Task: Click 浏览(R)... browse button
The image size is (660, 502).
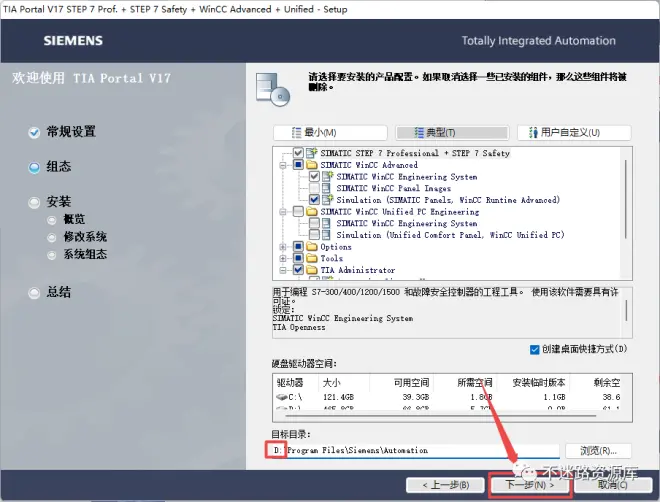Action: tap(598, 451)
